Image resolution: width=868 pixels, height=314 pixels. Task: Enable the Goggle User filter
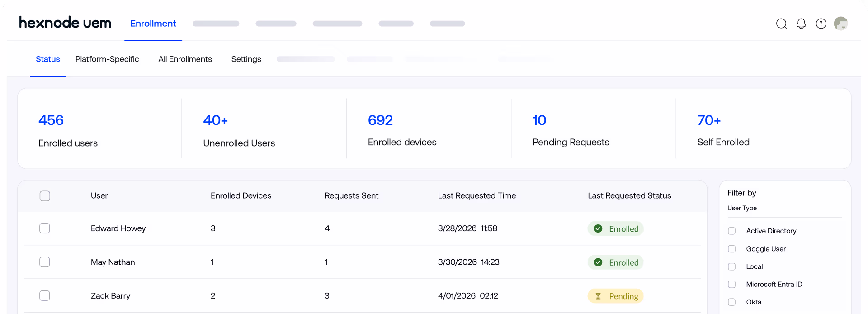732,249
